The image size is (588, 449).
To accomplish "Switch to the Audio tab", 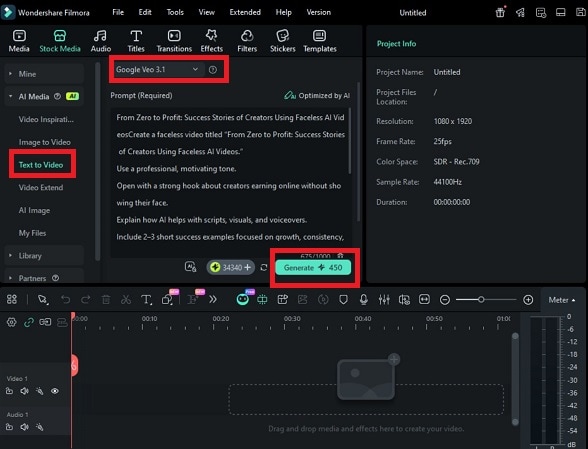I will 100,41.
